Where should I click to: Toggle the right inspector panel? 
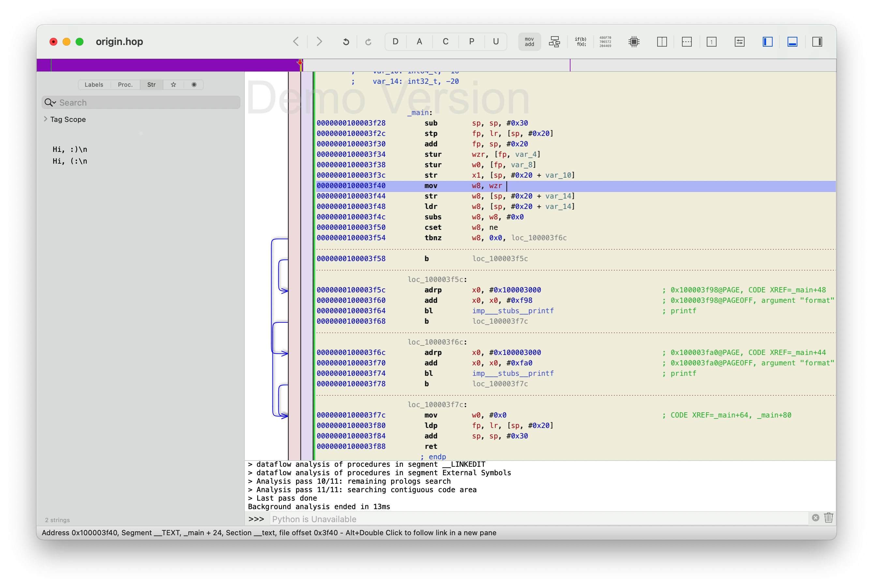tap(817, 42)
